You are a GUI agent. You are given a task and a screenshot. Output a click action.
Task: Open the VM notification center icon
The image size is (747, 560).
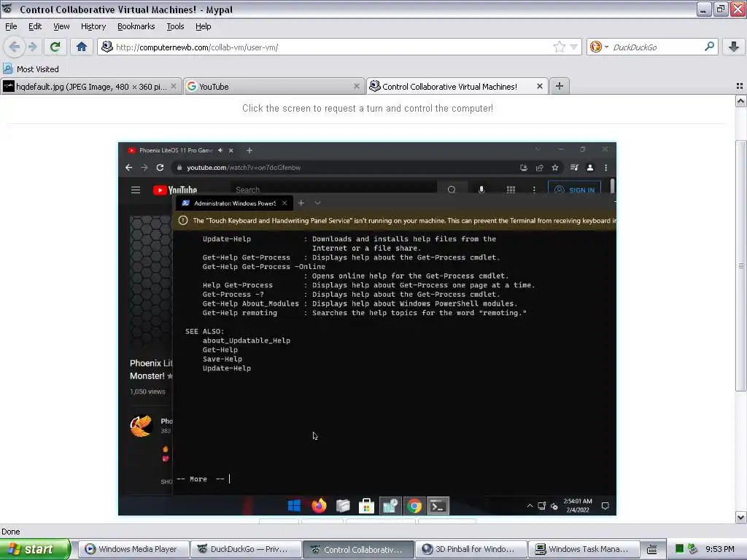[x=605, y=506]
